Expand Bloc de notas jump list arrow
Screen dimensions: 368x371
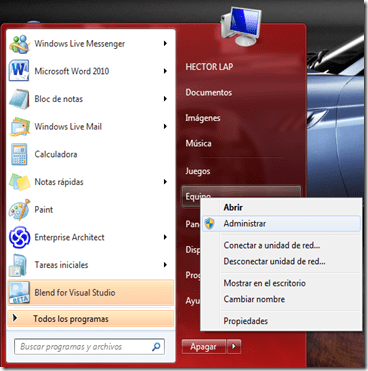tap(165, 99)
